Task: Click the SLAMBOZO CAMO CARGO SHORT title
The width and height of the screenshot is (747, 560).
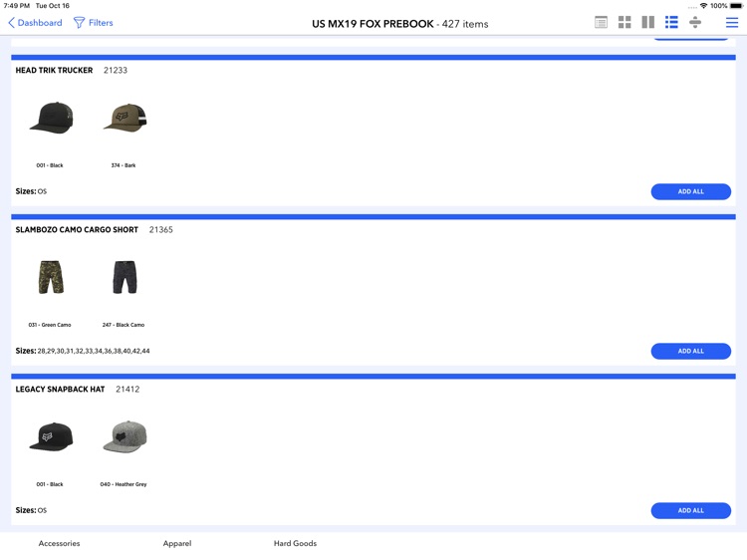Action: pos(77,230)
